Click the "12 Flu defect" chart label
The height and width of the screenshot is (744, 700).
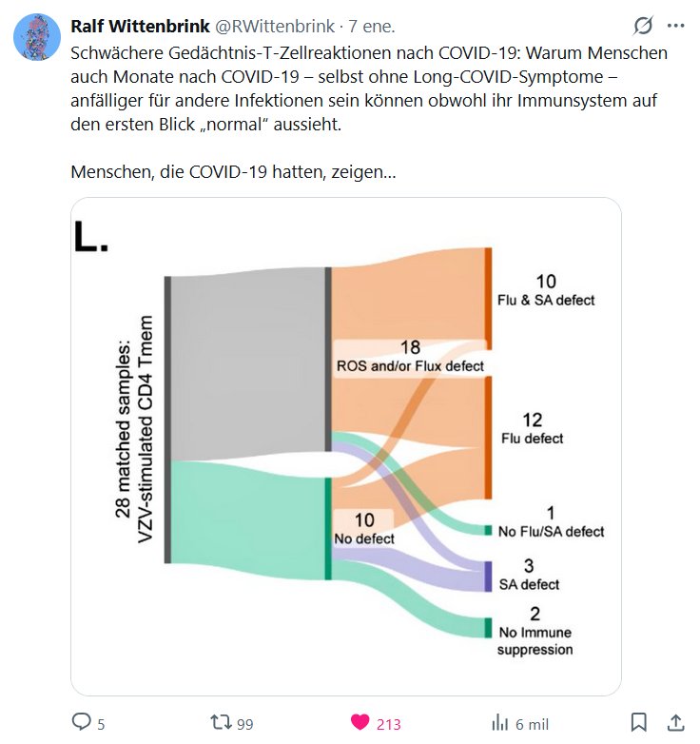point(533,428)
